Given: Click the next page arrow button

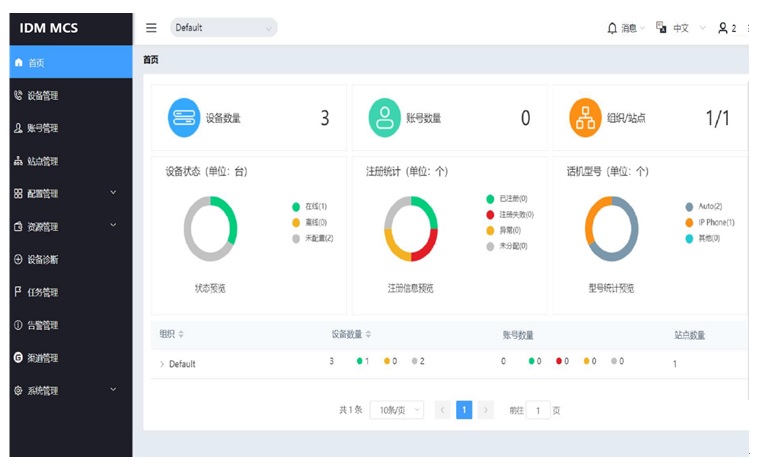Looking at the screenshot, I should click(486, 410).
